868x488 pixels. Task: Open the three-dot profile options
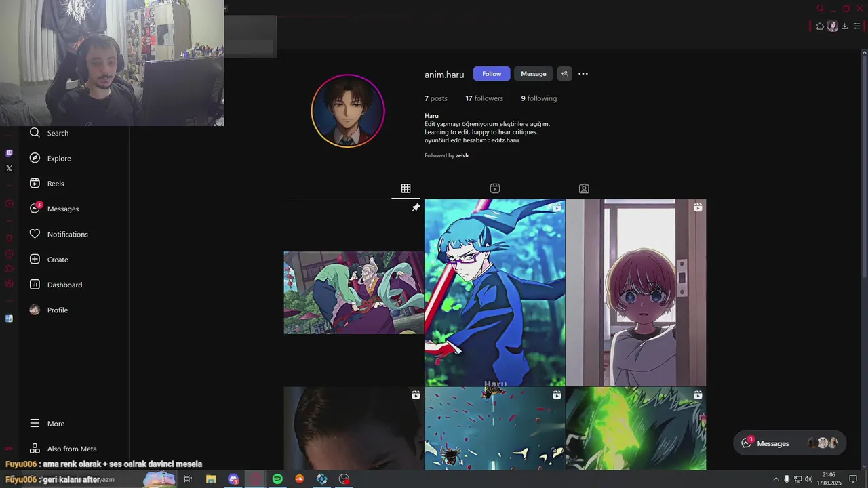(583, 74)
